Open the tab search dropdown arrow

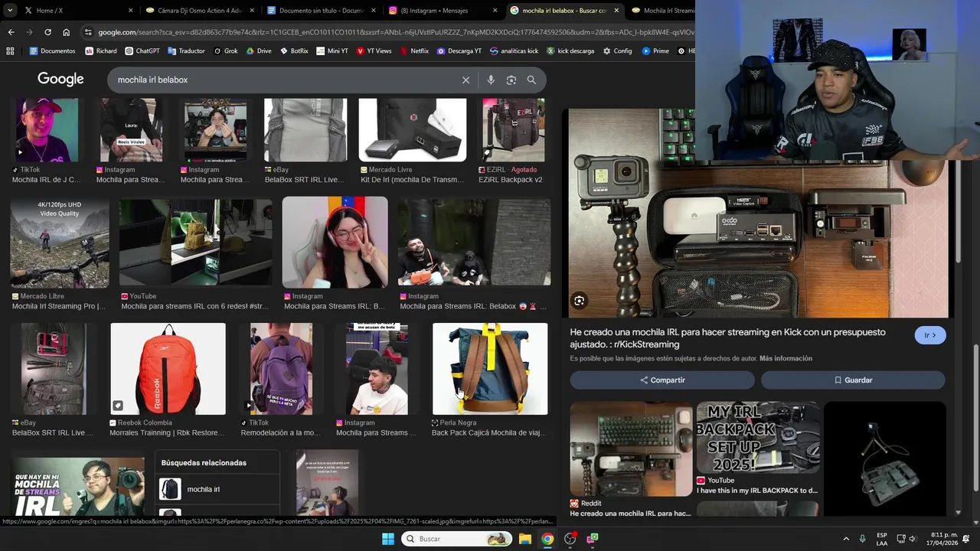pos(10,11)
